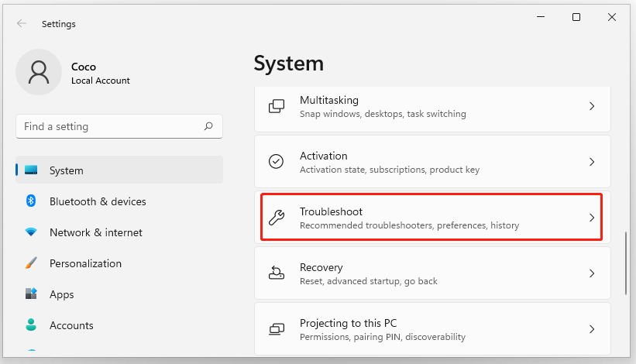
Task: Click the search magnifier icon
Action: 208,126
